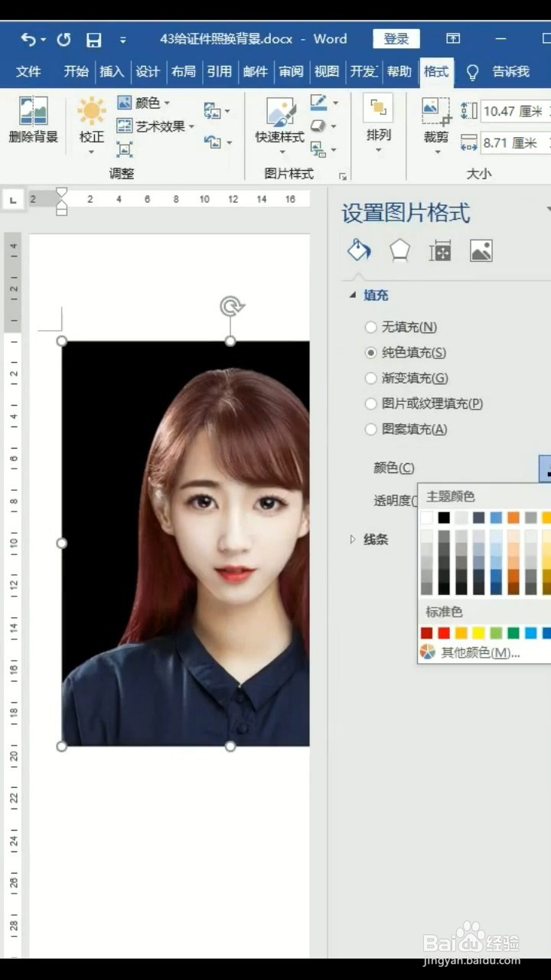Click the 告诉我 lightbulb search
Image resolution: width=551 pixels, height=980 pixels.
point(498,71)
